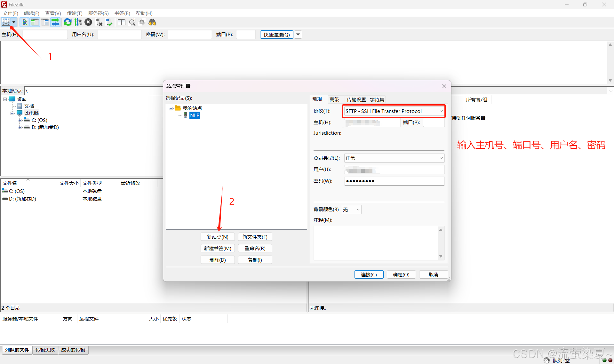The image size is (614, 364).
Task: Toggle synchronized browsing
Action: pos(142,22)
